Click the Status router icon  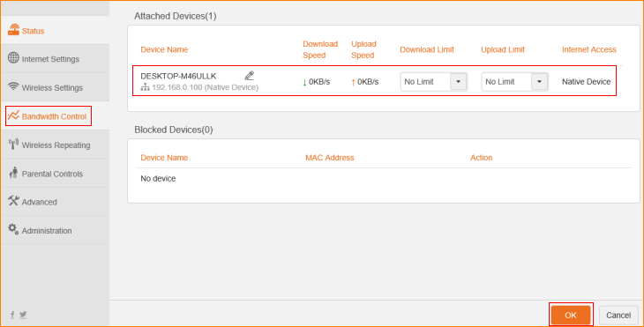[13, 30]
